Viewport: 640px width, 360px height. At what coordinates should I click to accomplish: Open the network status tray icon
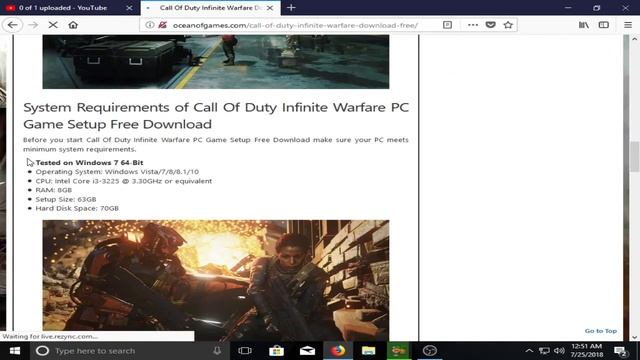[544, 351]
